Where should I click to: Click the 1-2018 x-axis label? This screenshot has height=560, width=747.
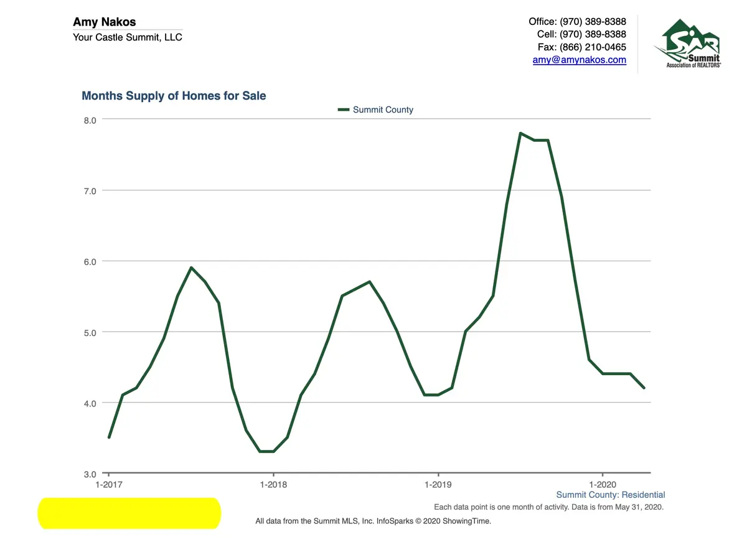point(273,485)
